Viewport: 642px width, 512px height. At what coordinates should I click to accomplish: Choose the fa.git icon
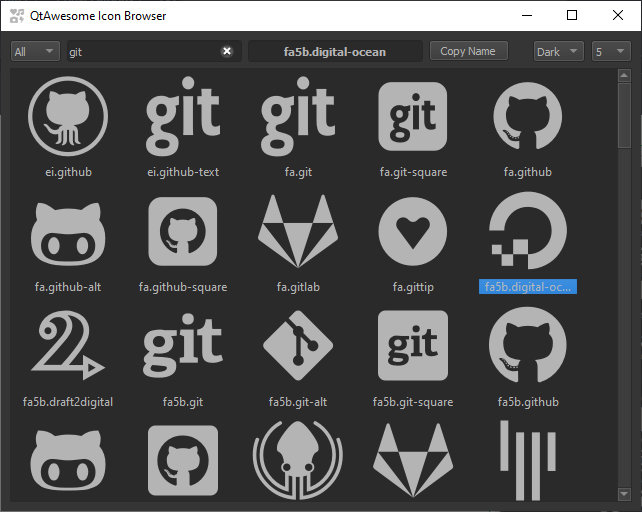[x=298, y=116]
